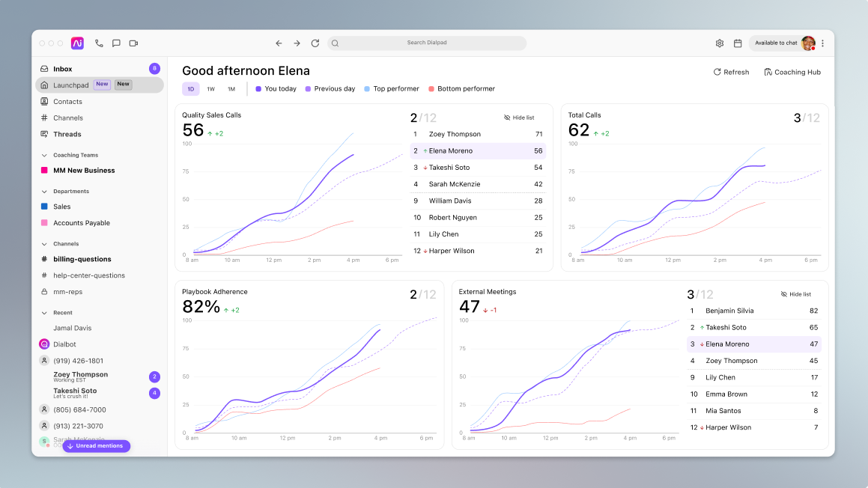
Task: Select Zoey Thompson row scoring 71
Action: (x=478, y=134)
